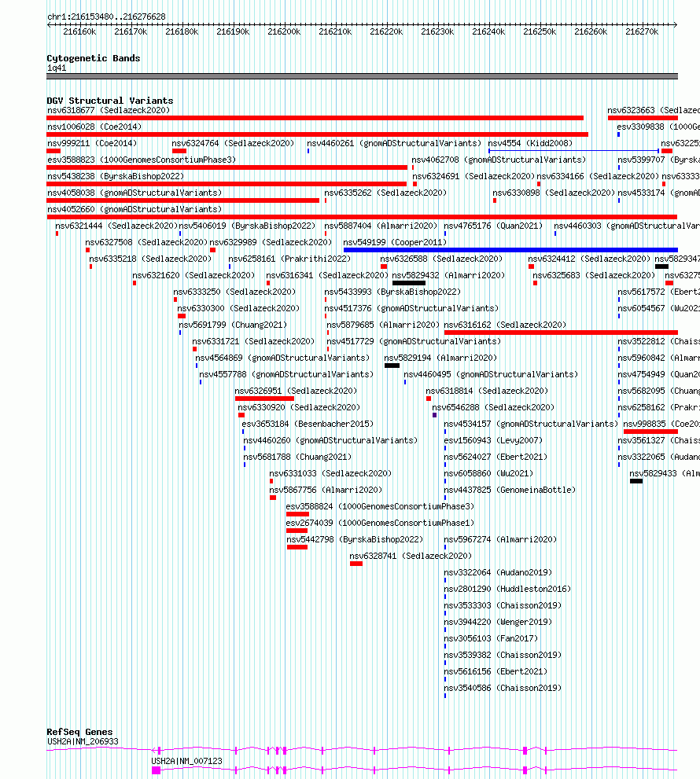700x779 pixels.
Task: Click the Cytogenetic Bands track title
Action: click(94, 58)
